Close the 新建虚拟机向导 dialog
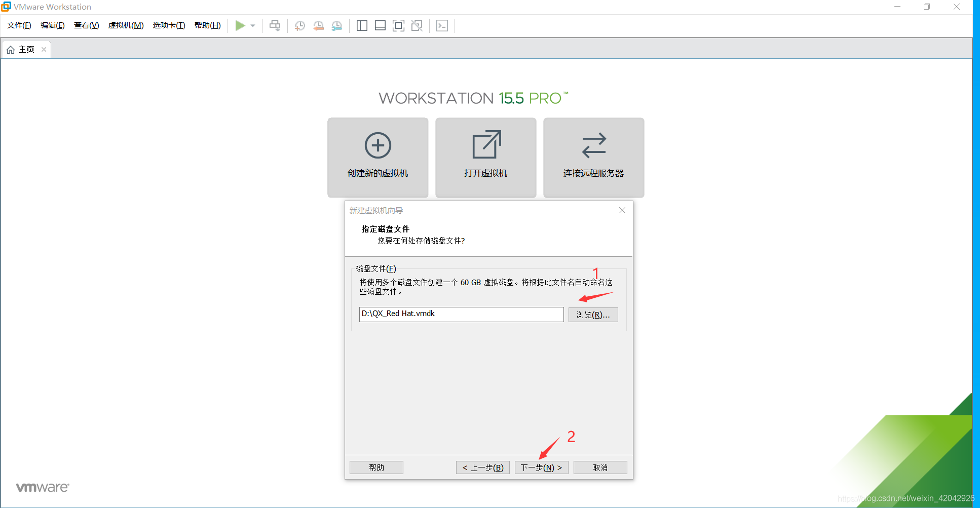 [622, 210]
